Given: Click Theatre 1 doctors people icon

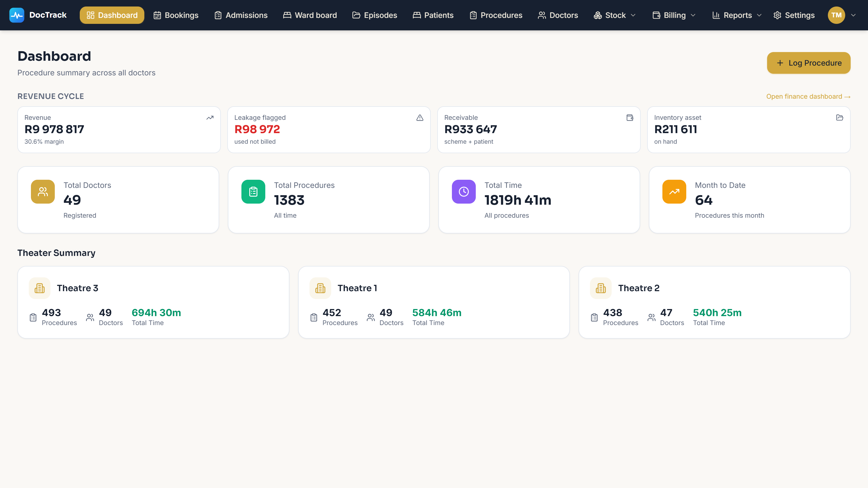Looking at the screenshot, I should click(x=371, y=317).
